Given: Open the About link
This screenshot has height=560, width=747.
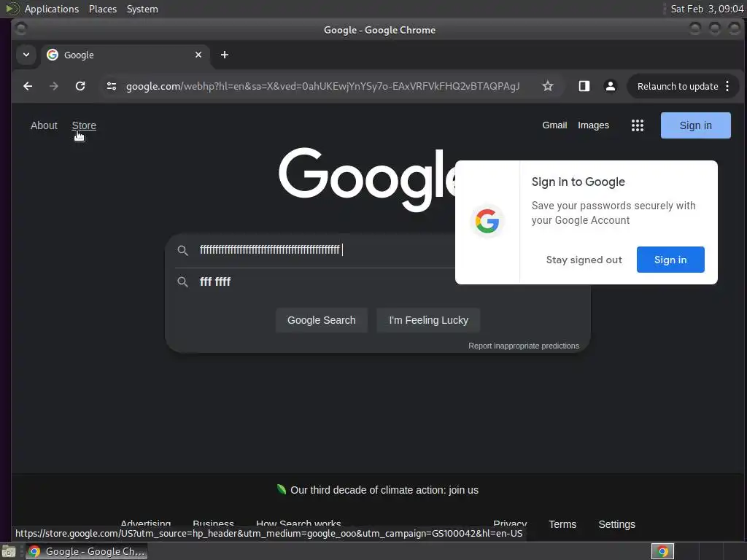Looking at the screenshot, I should pos(44,125).
